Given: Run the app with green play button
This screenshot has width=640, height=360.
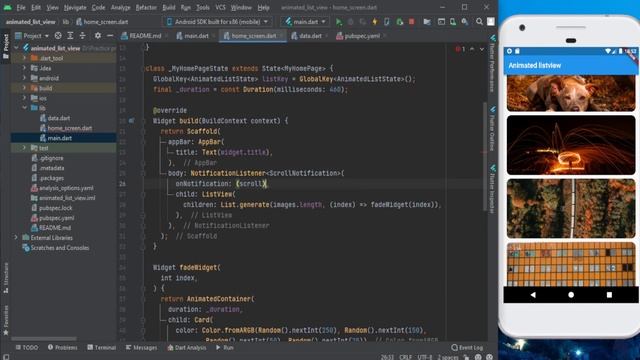Looking at the screenshot, I should pyautogui.click(x=338, y=22).
